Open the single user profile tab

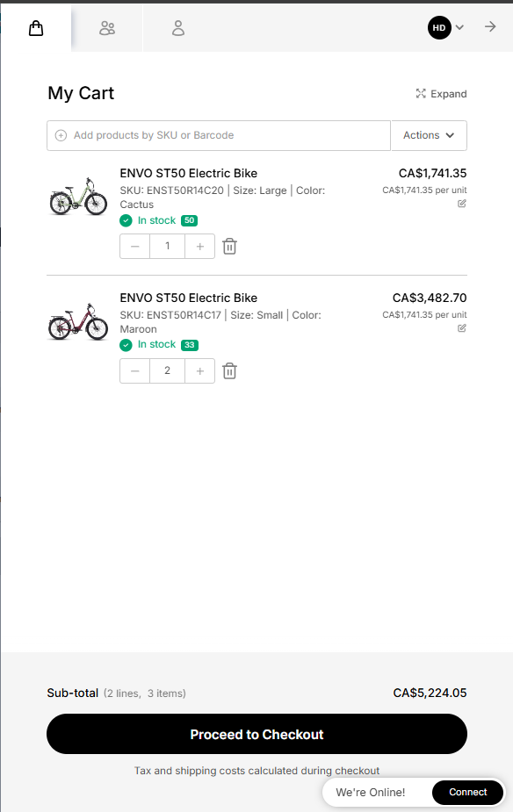point(178,28)
